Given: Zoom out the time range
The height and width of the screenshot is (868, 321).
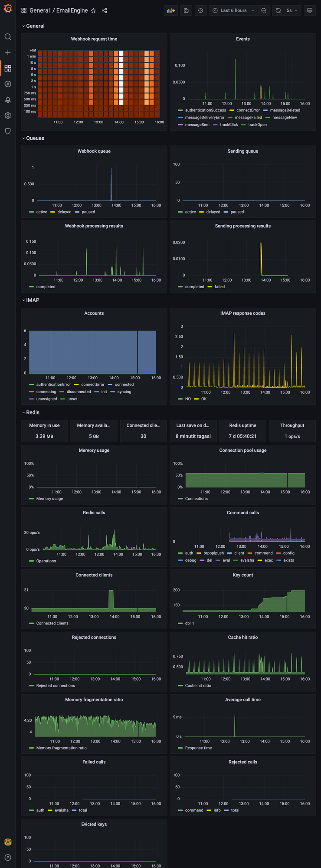Looking at the screenshot, I should tap(264, 10).
